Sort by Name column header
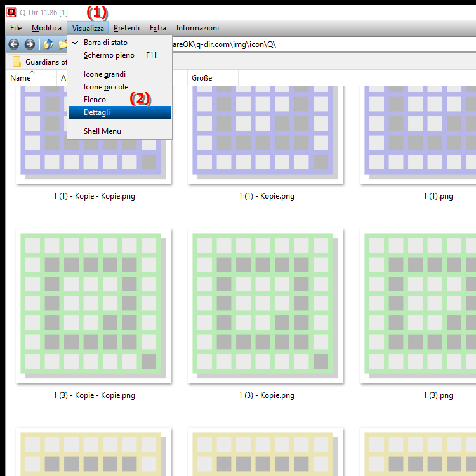The image size is (476, 476). tap(32, 78)
